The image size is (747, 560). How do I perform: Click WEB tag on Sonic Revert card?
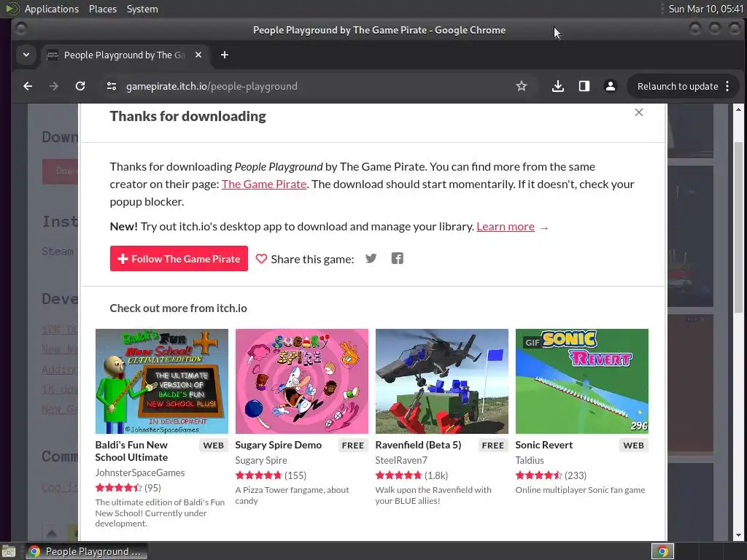[x=634, y=446]
